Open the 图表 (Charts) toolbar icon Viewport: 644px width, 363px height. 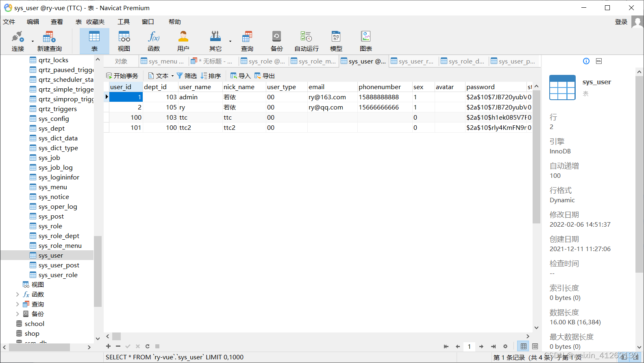tap(366, 41)
